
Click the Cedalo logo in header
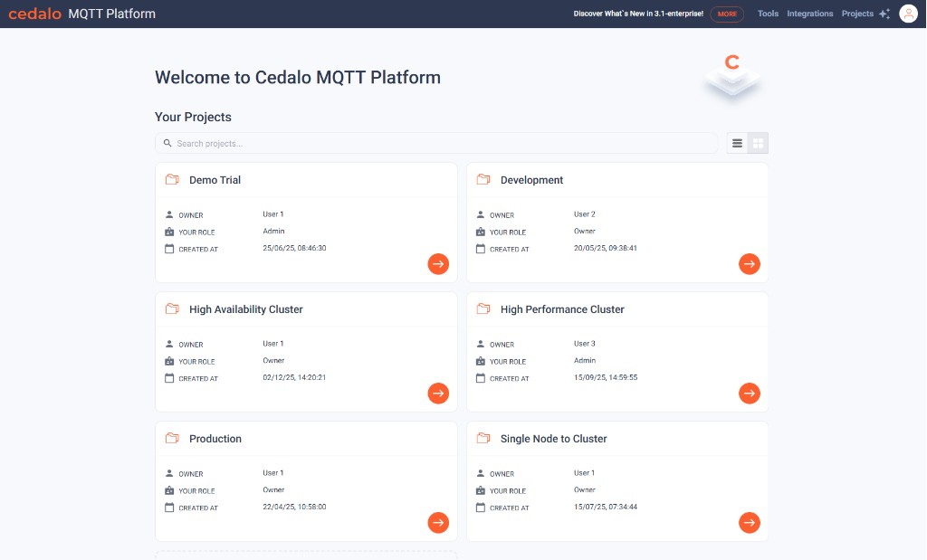pos(35,14)
